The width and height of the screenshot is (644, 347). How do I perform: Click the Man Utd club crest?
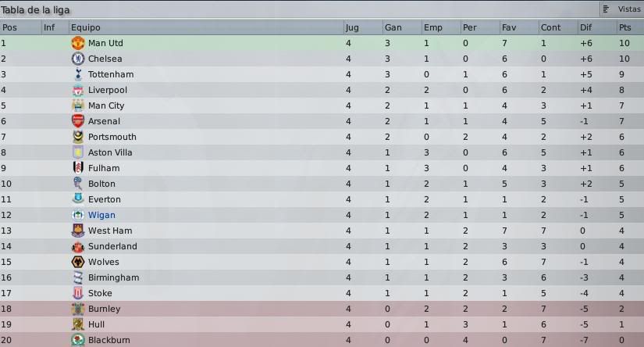click(77, 43)
